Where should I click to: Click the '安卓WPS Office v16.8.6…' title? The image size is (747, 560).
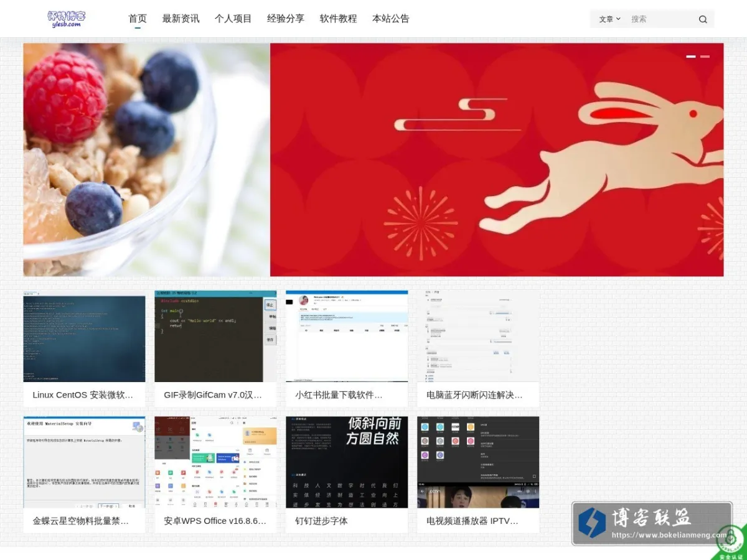[x=215, y=521]
